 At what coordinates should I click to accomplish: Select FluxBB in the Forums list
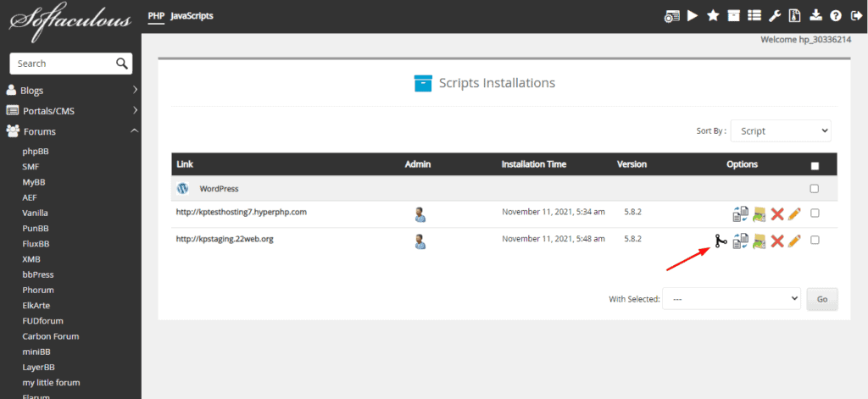tap(36, 243)
